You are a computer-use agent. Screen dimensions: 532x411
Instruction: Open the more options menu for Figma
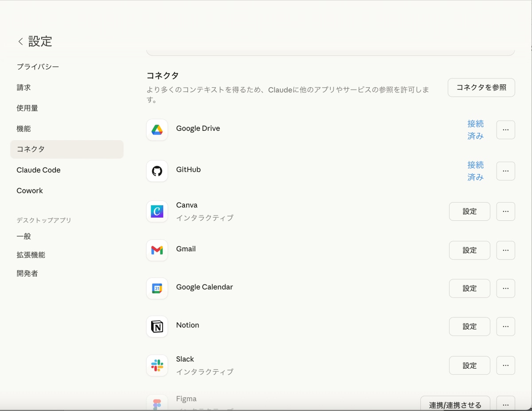(x=505, y=404)
